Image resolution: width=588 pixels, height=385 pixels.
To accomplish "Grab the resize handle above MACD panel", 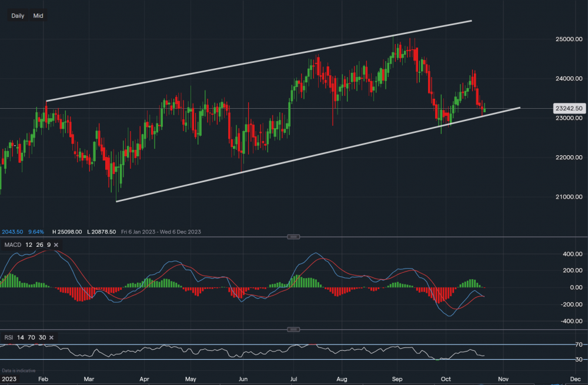I will tap(293, 236).
